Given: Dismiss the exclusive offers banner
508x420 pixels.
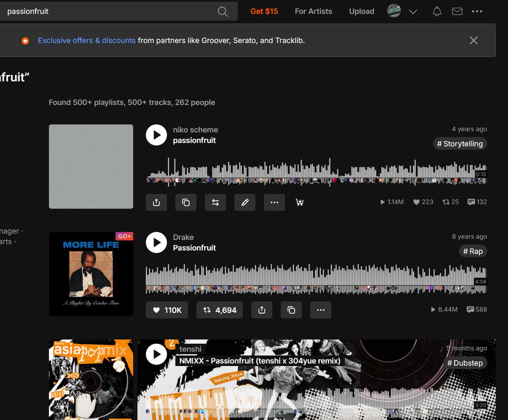Looking at the screenshot, I should [x=474, y=40].
